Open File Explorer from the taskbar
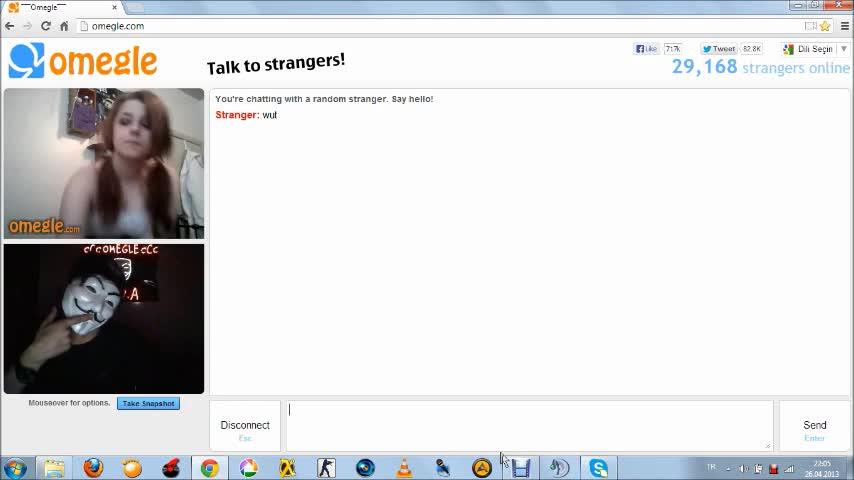854x480 pixels. click(x=54, y=468)
